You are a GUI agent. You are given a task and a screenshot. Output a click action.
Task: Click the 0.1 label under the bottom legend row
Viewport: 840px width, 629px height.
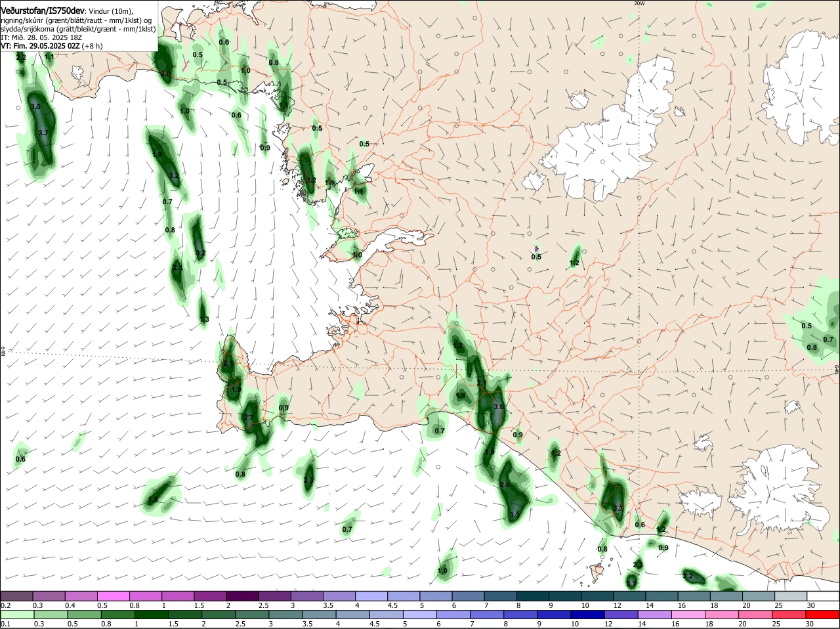click(5, 624)
